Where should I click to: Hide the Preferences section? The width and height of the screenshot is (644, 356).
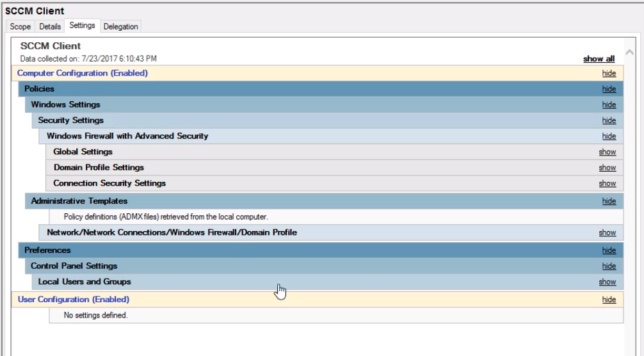609,250
